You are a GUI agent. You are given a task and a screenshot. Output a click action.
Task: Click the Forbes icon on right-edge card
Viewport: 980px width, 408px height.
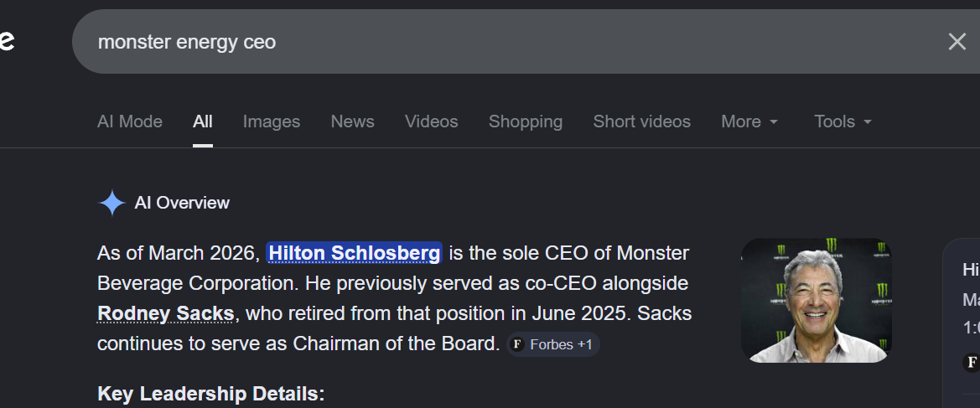[972, 362]
